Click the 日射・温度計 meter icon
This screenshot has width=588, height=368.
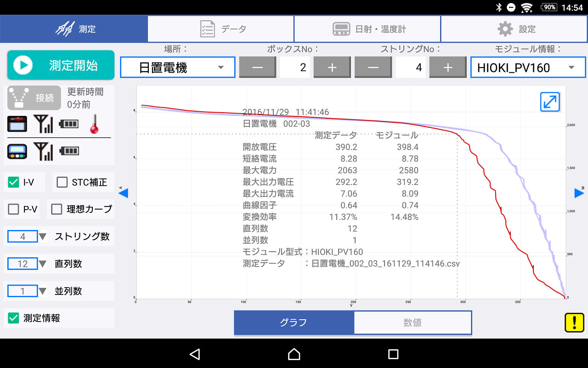click(341, 29)
